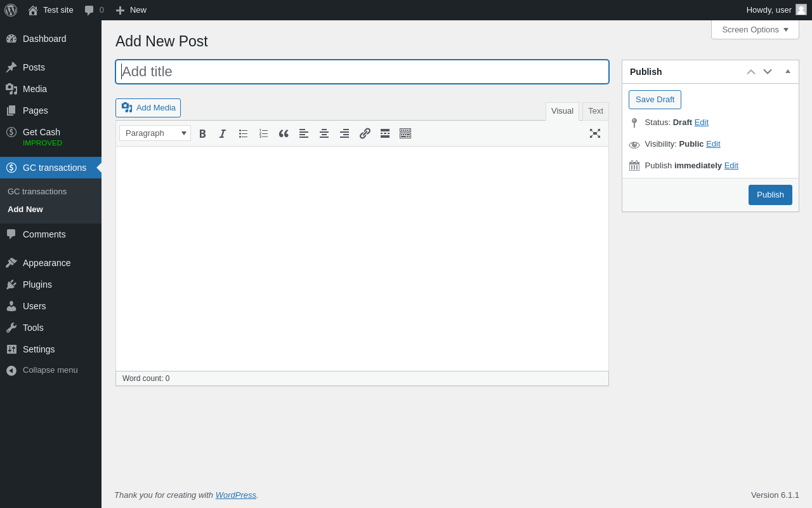
Task: Open Posts menu in sidebar
Action: (51, 67)
